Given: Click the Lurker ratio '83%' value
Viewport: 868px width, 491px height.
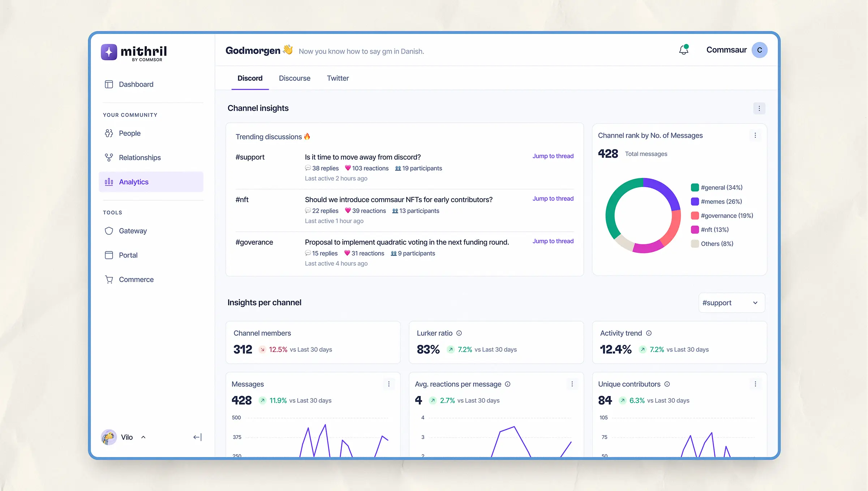Looking at the screenshot, I should click(x=428, y=349).
